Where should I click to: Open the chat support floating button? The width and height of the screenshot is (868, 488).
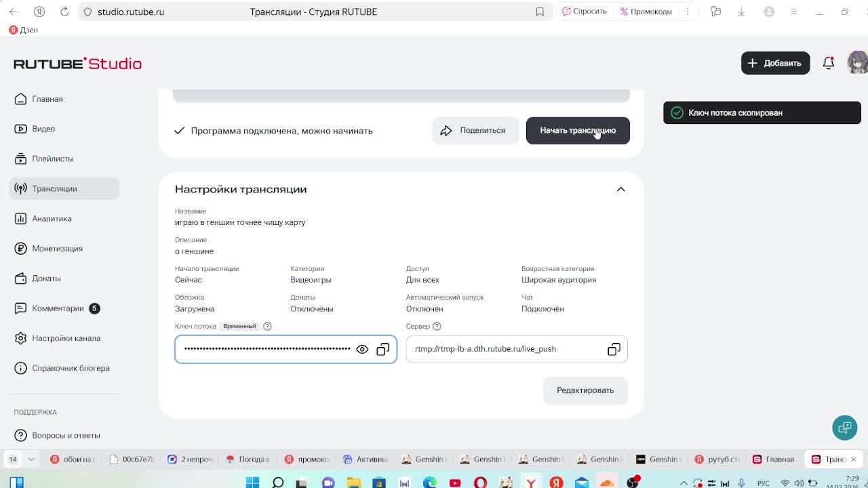click(x=845, y=428)
